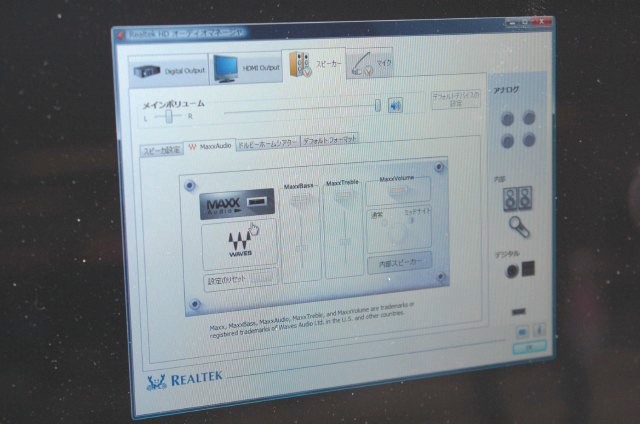Open the マイク device tab
This screenshot has width=640, height=424.
point(370,62)
